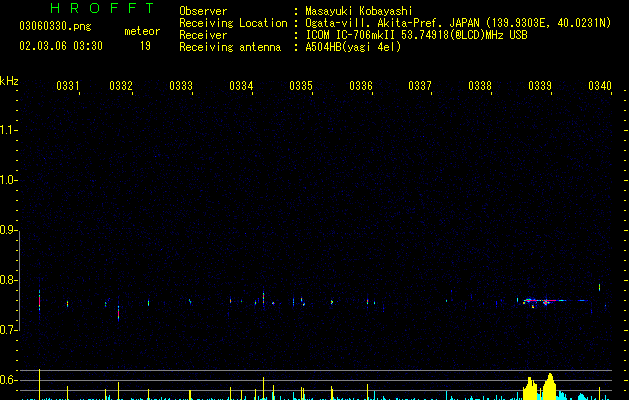Click frequency axis label 1.1
This screenshot has height=400, width=629.
click(x=8, y=130)
